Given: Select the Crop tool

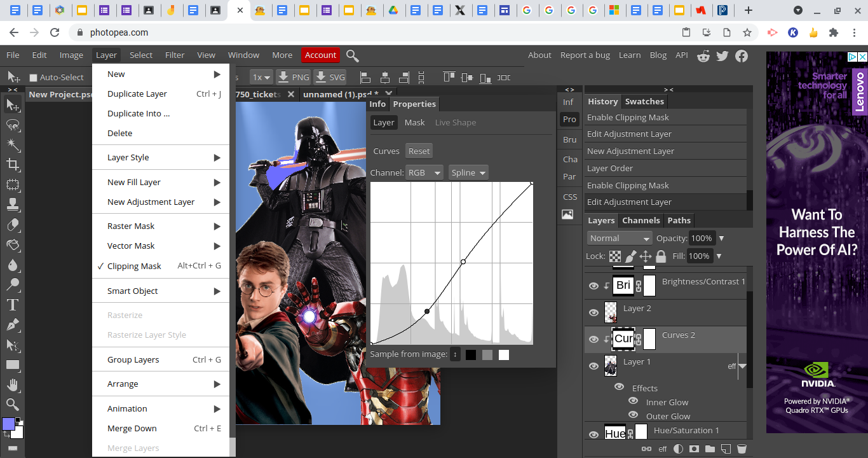Looking at the screenshot, I should pyautogui.click(x=13, y=165).
